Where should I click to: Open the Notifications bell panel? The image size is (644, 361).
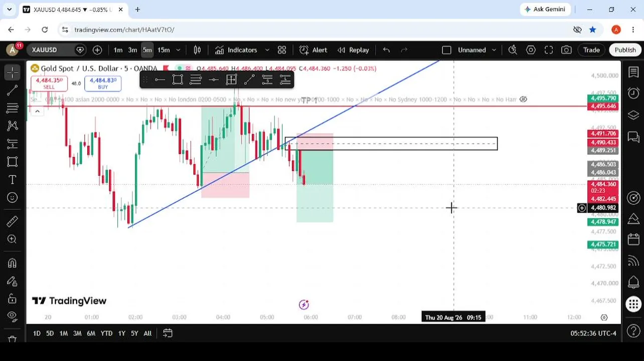tap(633, 282)
